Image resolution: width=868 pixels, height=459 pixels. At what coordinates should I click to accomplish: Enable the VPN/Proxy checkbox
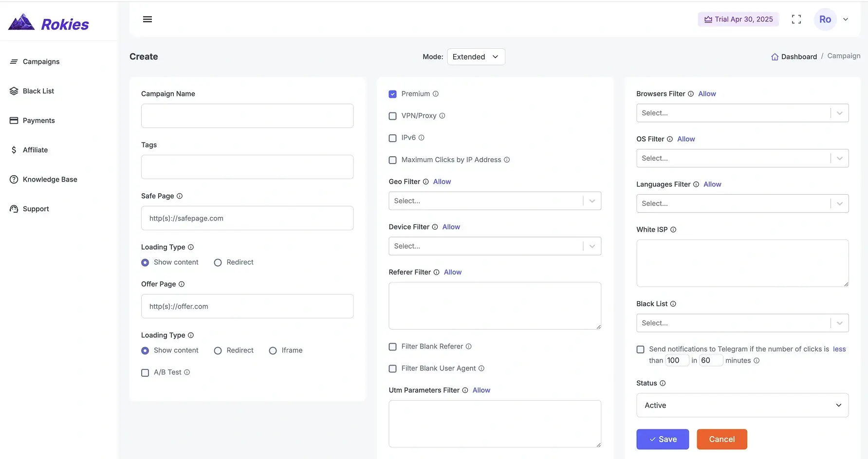(x=392, y=116)
